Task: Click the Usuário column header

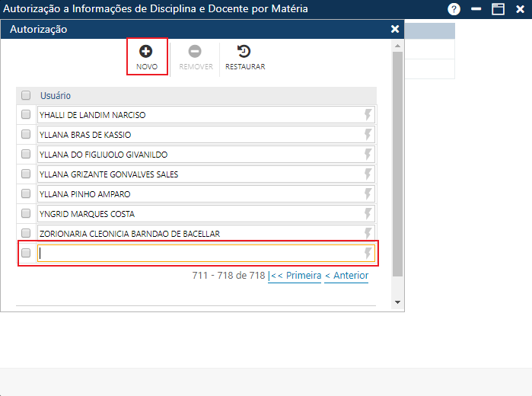Action: pos(56,96)
